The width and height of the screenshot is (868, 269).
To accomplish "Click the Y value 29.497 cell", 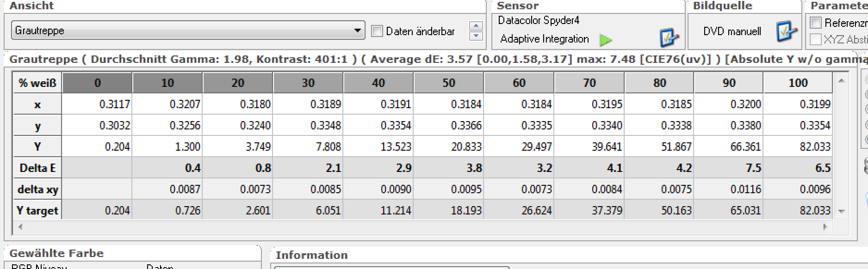I will pyautogui.click(x=519, y=147).
